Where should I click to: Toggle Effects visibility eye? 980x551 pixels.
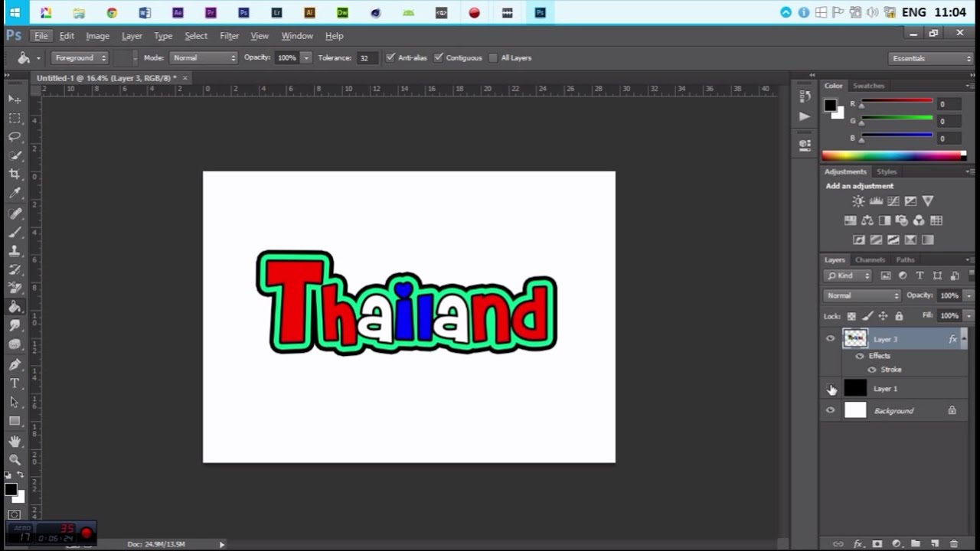pyautogui.click(x=859, y=356)
